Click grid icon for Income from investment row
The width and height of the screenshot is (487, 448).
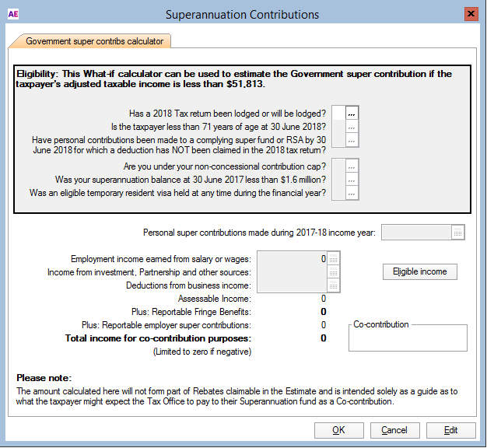coord(334,272)
